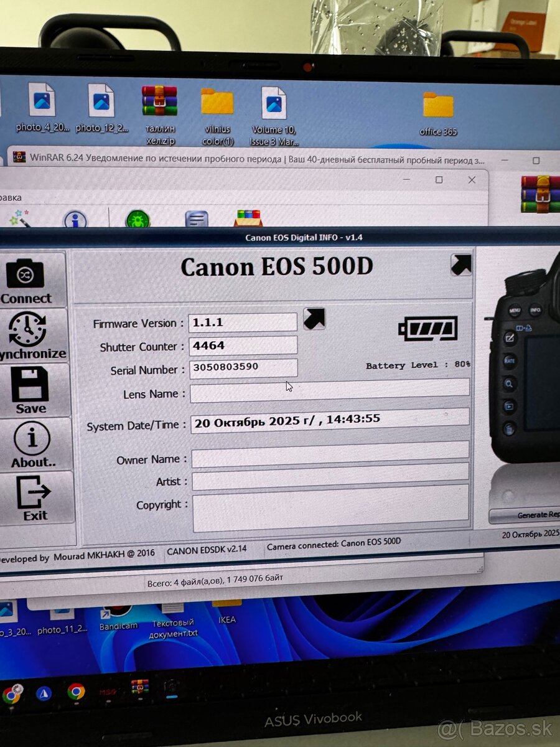Click the Generate Report button
Image resolution: width=560 pixels, height=747 pixels.
click(x=526, y=515)
